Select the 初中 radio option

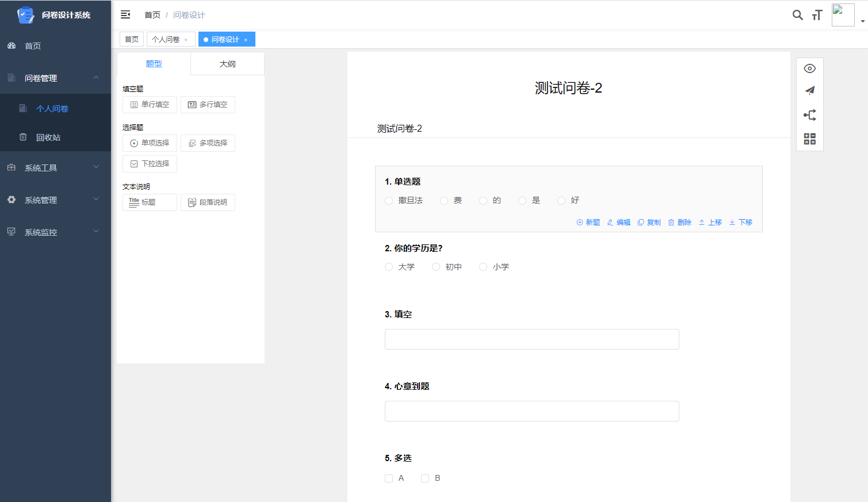(x=436, y=267)
